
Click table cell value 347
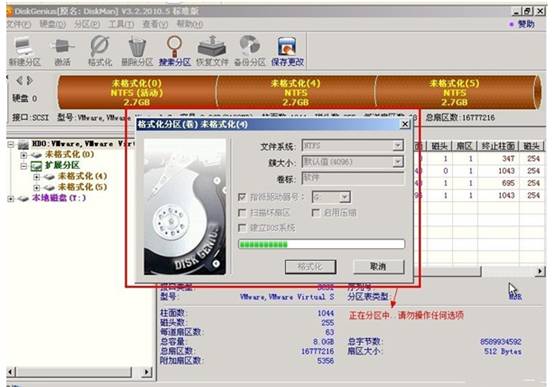[x=508, y=159]
